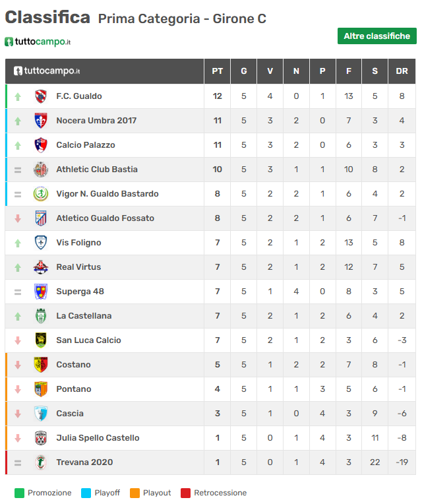Click the DR goal difference column header
Viewport: 422px width, 504px height.
402,71
